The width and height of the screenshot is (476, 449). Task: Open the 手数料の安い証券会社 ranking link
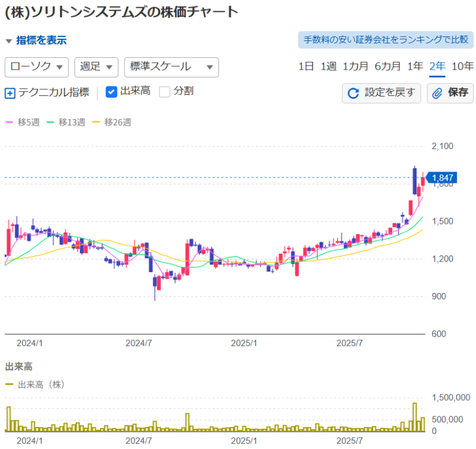(x=386, y=40)
